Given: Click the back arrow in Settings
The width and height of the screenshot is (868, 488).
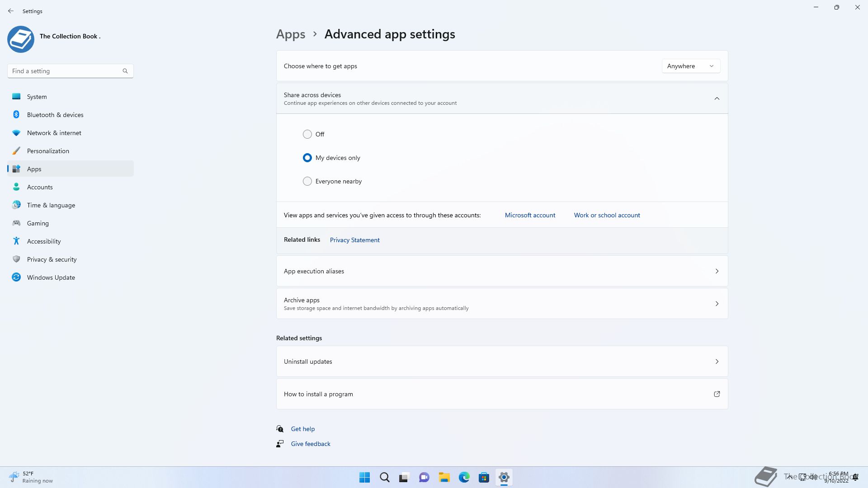Looking at the screenshot, I should [11, 11].
